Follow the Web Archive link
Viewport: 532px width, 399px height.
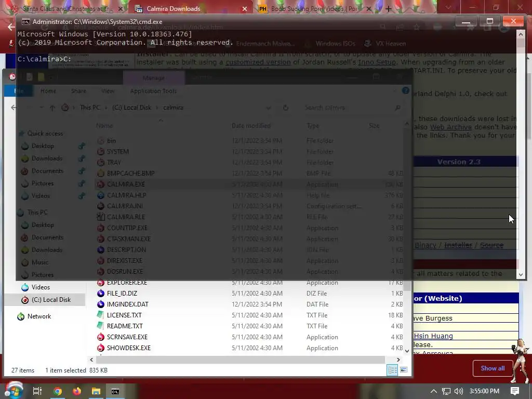(451, 127)
